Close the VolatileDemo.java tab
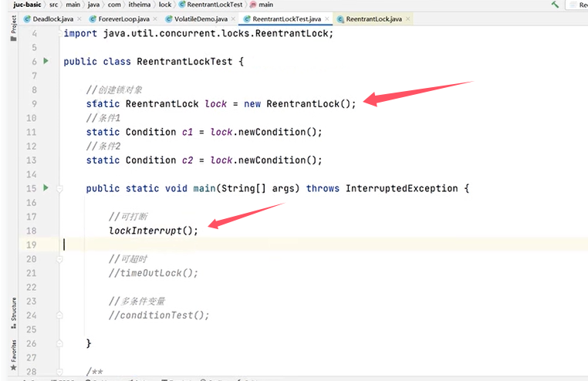This screenshot has height=381, width=588. 233,19
